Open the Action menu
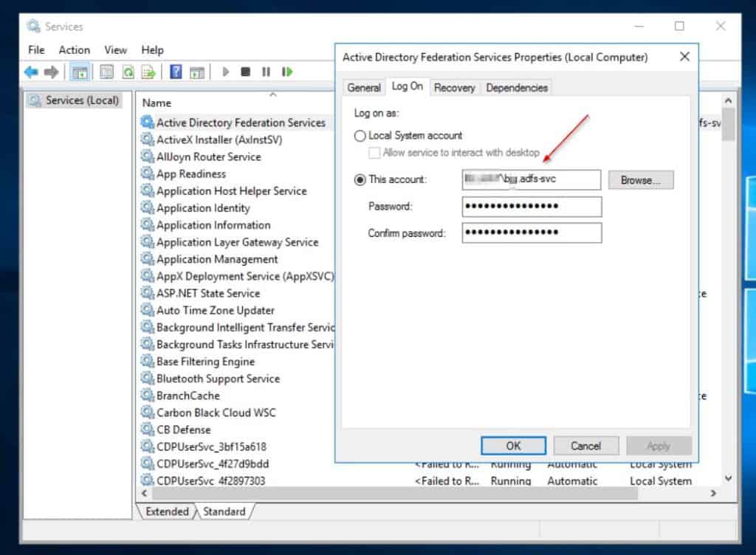756x555 pixels. (75, 50)
